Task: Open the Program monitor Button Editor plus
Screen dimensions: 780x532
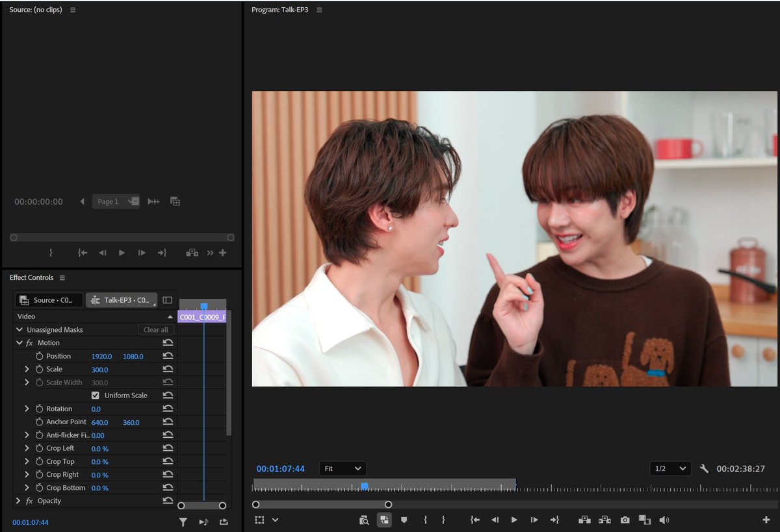Action: (x=766, y=520)
